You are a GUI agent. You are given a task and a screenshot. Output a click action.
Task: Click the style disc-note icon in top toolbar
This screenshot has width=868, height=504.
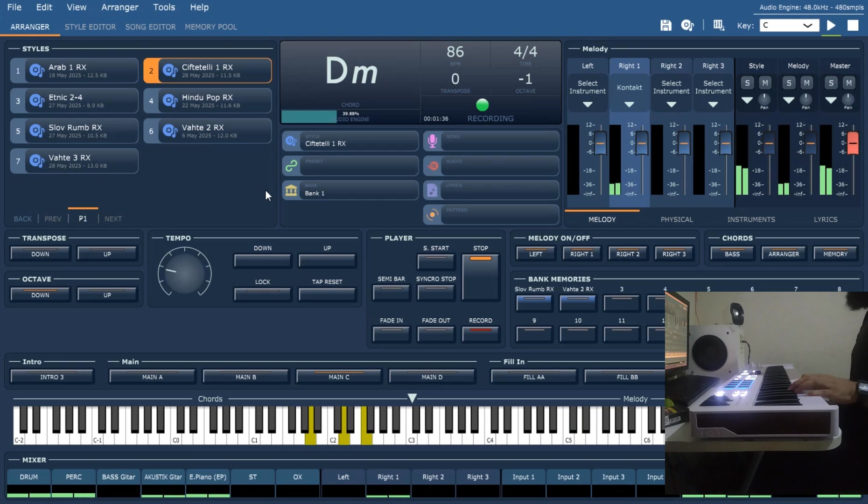point(687,25)
